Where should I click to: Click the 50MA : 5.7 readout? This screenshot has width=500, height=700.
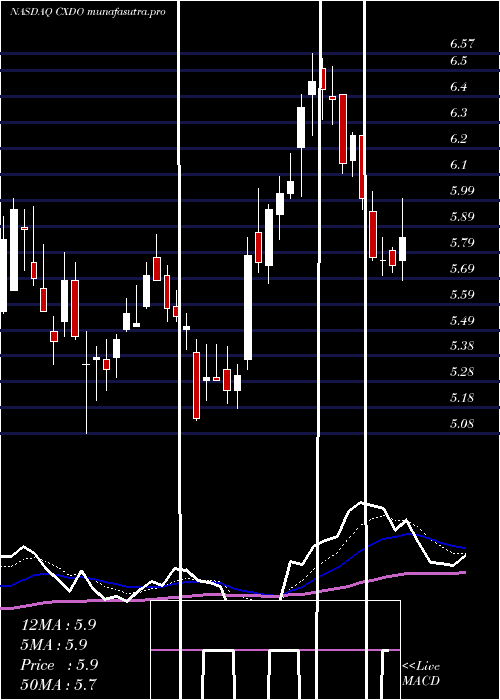(x=58, y=684)
